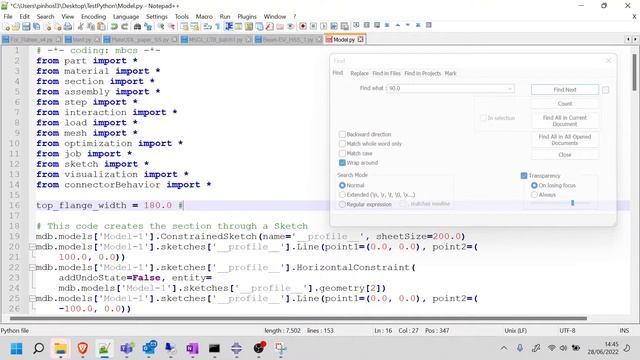This screenshot has width=640, height=360.
Task: Uncheck the Wrap around option
Action: point(342,163)
